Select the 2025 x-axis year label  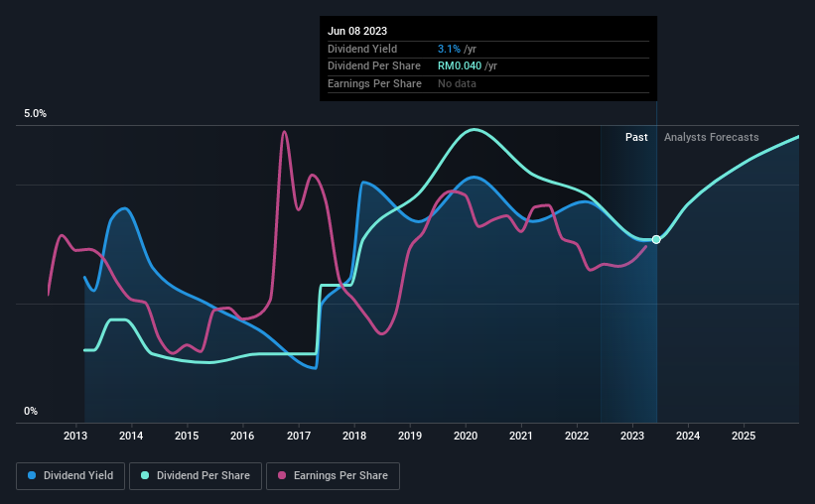coord(744,436)
